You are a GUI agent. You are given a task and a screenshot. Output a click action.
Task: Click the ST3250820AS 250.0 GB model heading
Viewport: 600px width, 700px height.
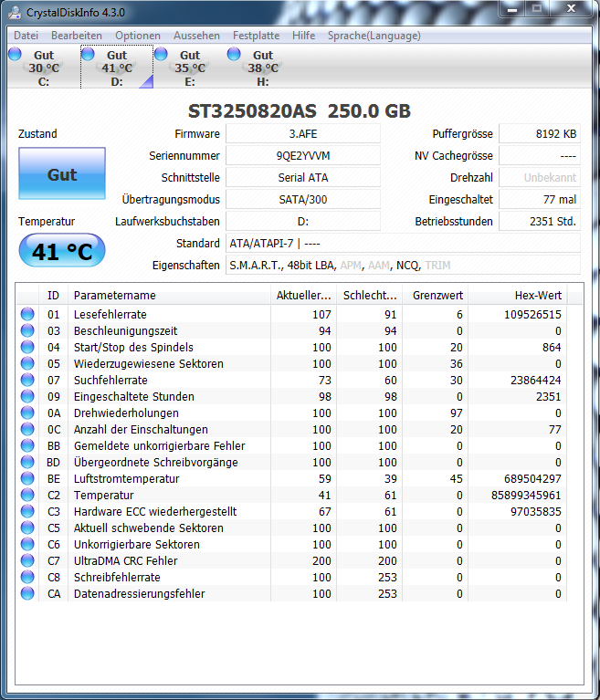tap(299, 111)
